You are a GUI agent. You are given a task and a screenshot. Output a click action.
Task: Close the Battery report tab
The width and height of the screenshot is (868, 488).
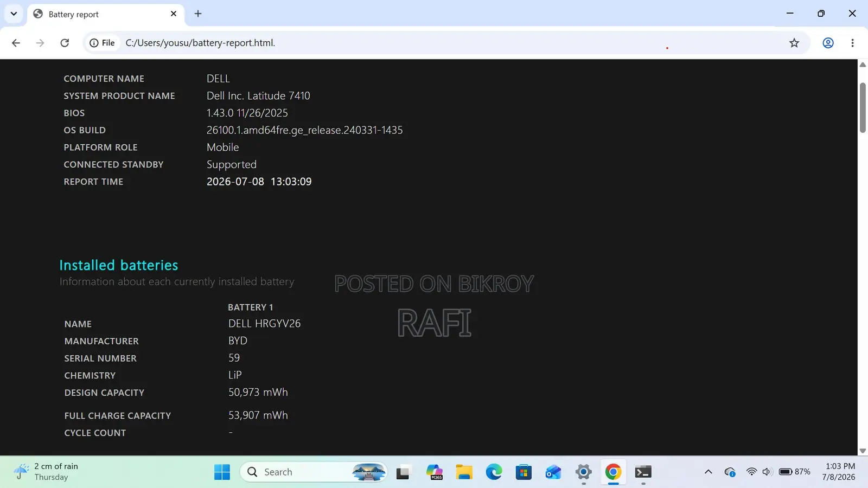click(174, 14)
